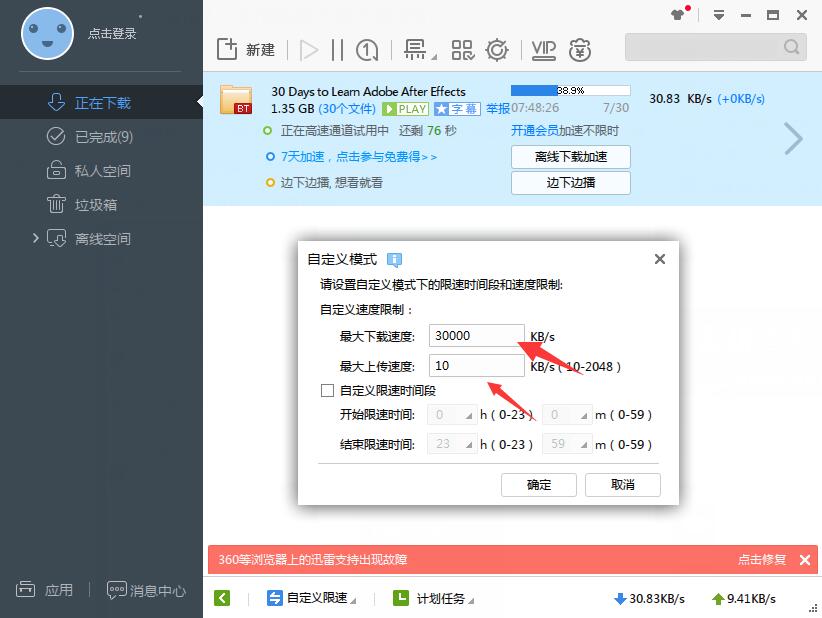Click the green PLAY button on the task
822x618 pixels.
tap(406, 109)
